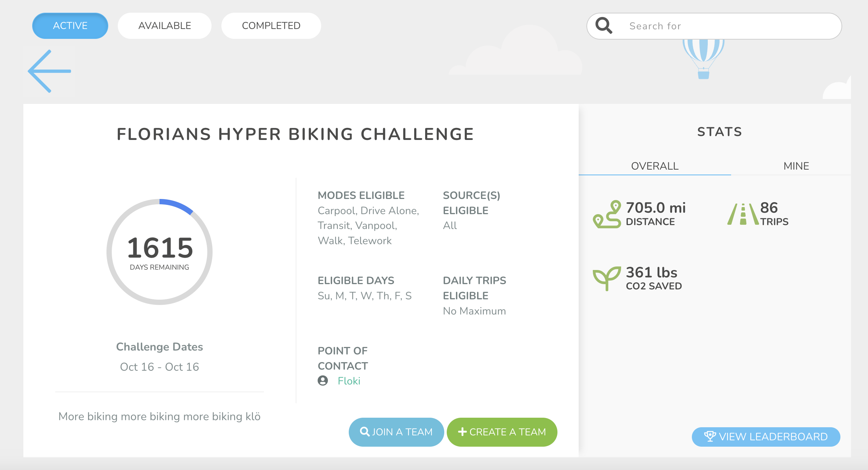Image resolution: width=868 pixels, height=470 pixels.
Task: Open the COMPLETED challenges tab
Action: pos(271,26)
